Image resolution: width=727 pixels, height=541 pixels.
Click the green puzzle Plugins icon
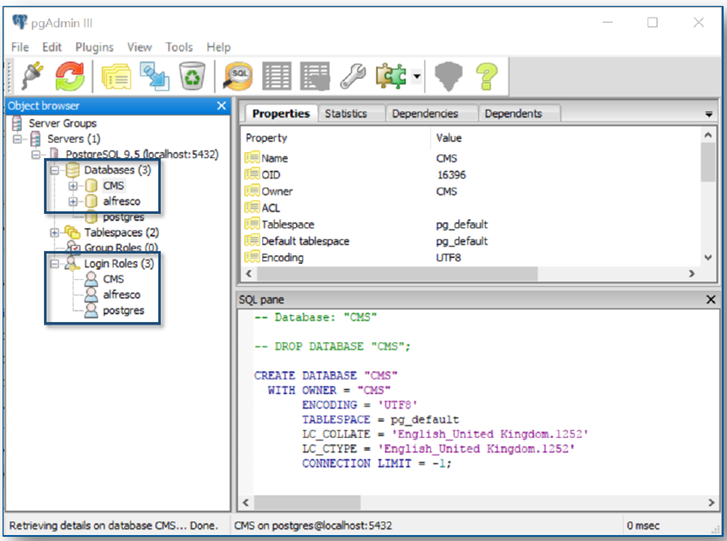click(x=388, y=77)
